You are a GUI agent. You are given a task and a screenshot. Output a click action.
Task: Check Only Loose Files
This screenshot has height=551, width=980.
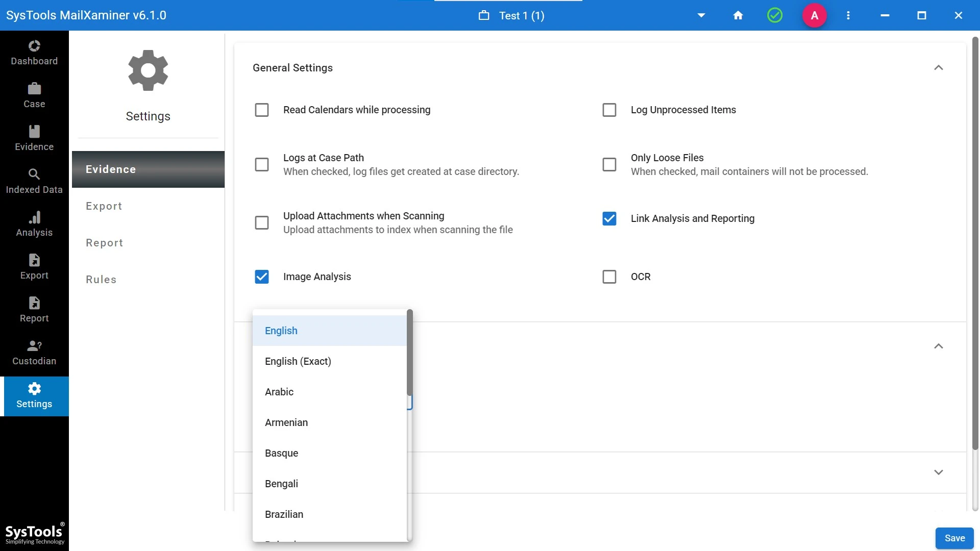coord(609,164)
